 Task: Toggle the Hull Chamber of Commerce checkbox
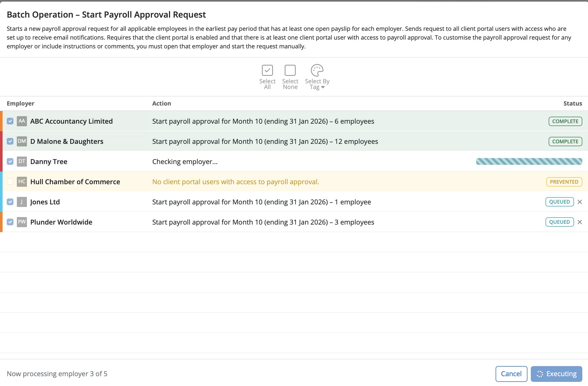click(10, 182)
